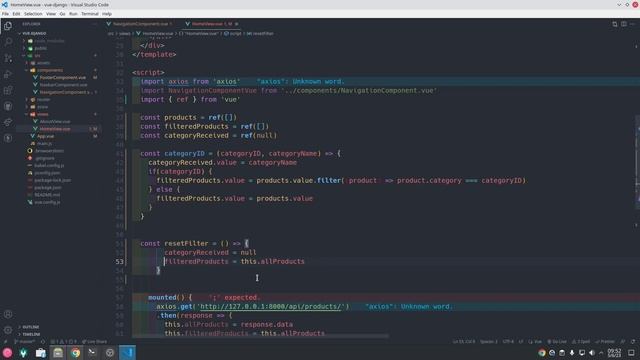Open NavigationComponent.vue in explorer tree
The image size is (640, 360).
click(x=64, y=92)
